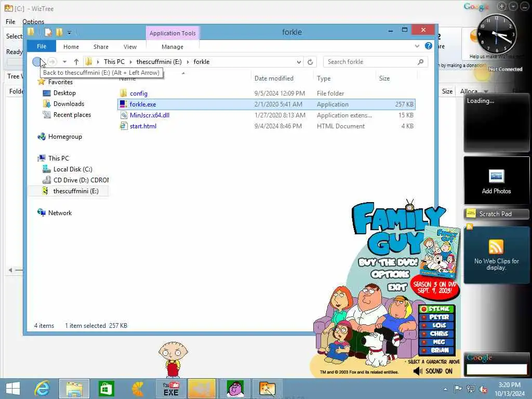Open the Share ribbon tab
This screenshot has width=532, height=399.
tap(101, 47)
